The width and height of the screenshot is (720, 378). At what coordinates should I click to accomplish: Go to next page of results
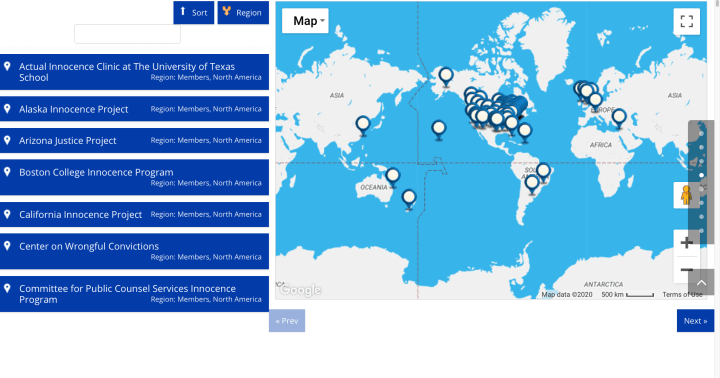pos(695,321)
